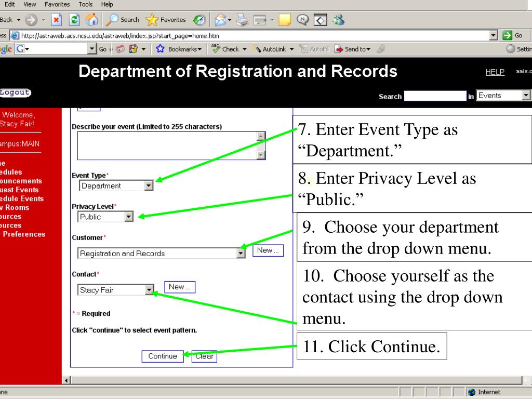This screenshot has width=532, height=399.
Task: Click in the Describe your event text area
Action: 167,145
